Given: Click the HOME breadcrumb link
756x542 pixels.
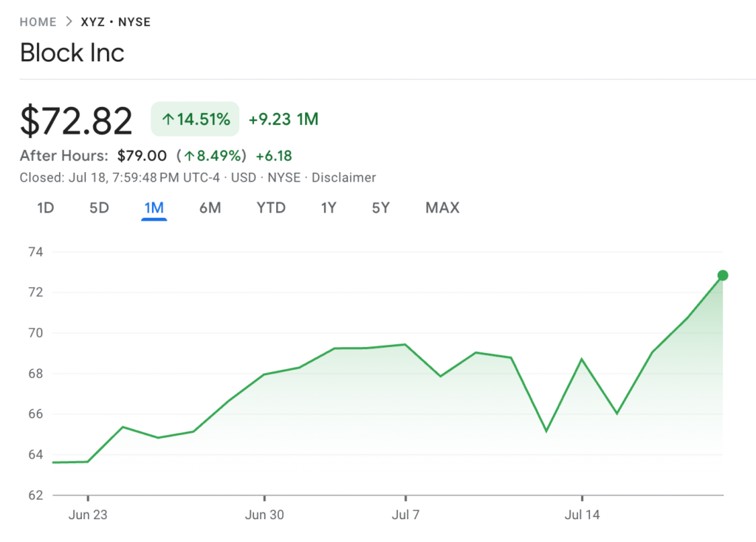Looking at the screenshot, I should 38,21.
